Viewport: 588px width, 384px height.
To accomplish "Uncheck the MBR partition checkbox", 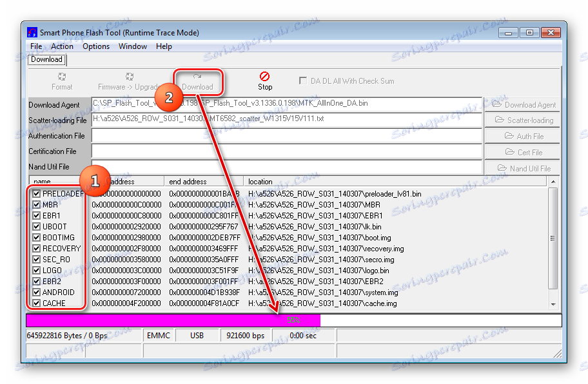I will 36,204.
